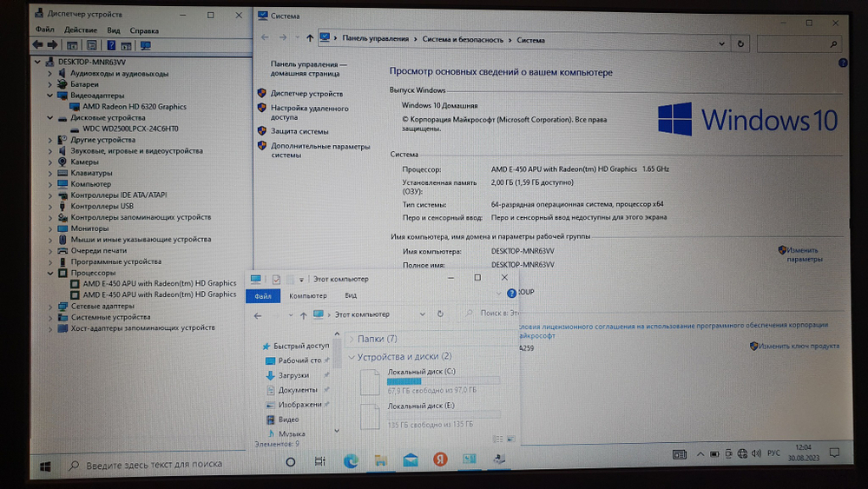Select Локальный диск (E:)
The height and width of the screenshot is (489, 868).
(431, 415)
